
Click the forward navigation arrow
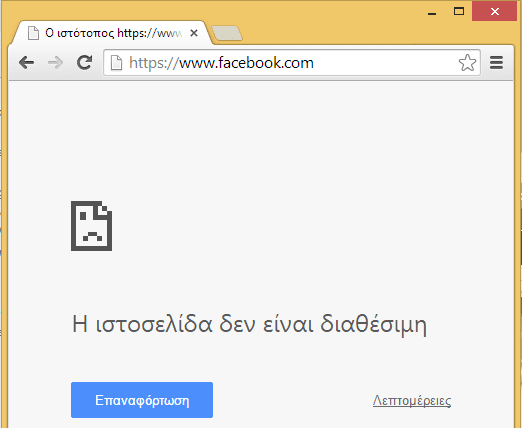pyautogui.click(x=55, y=62)
